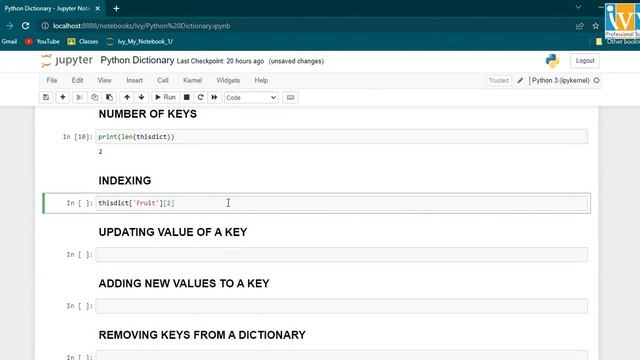
Task: Open the Edit menu
Action: [78, 80]
